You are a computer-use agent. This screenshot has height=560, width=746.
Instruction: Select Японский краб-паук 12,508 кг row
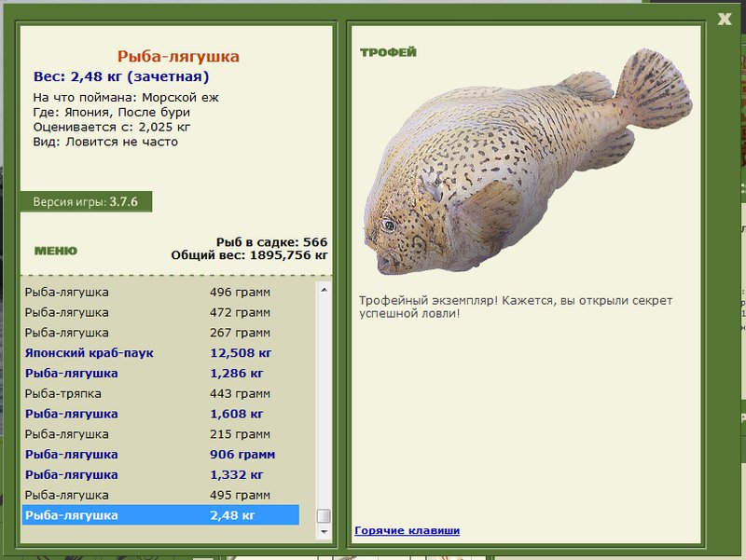point(160,353)
